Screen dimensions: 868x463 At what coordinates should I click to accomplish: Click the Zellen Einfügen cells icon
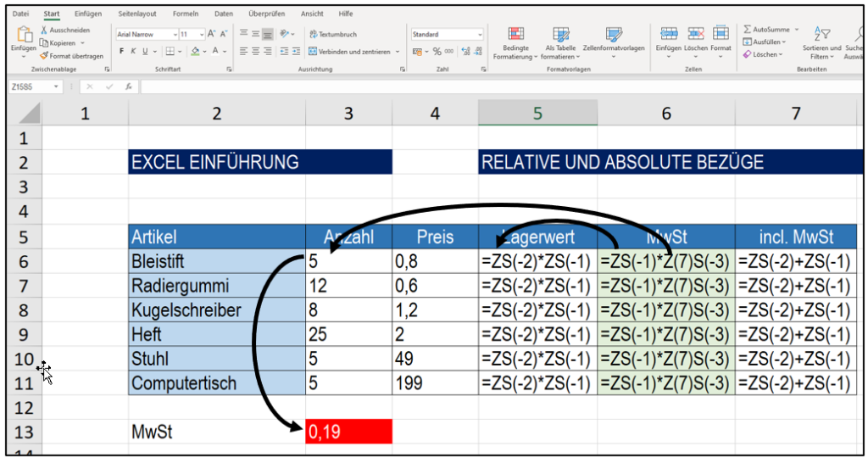point(669,34)
